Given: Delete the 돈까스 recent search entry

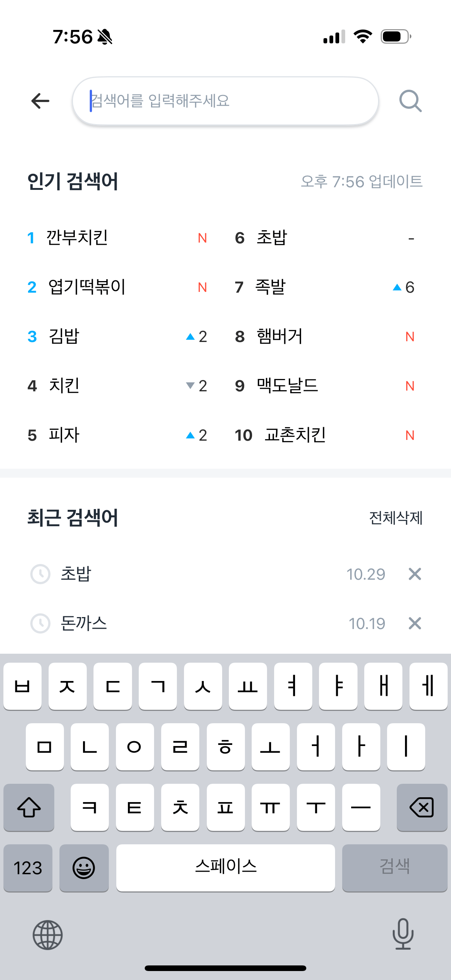Looking at the screenshot, I should [x=414, y=623].
